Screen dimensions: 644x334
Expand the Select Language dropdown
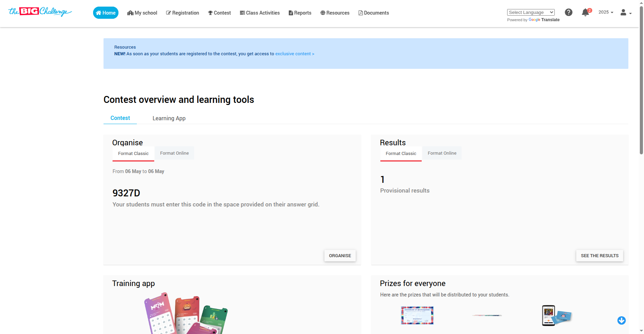(x=531, y=13)
